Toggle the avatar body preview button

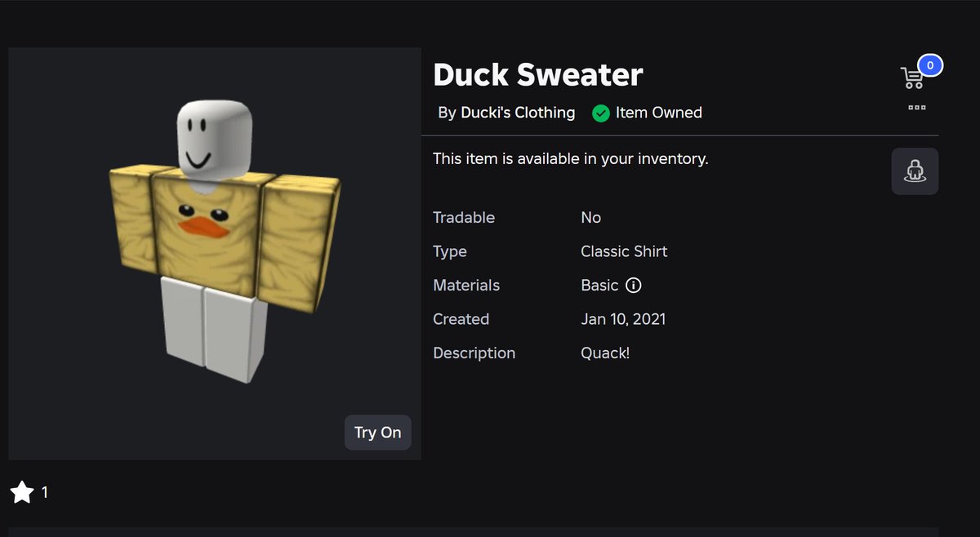coord(915,171)
